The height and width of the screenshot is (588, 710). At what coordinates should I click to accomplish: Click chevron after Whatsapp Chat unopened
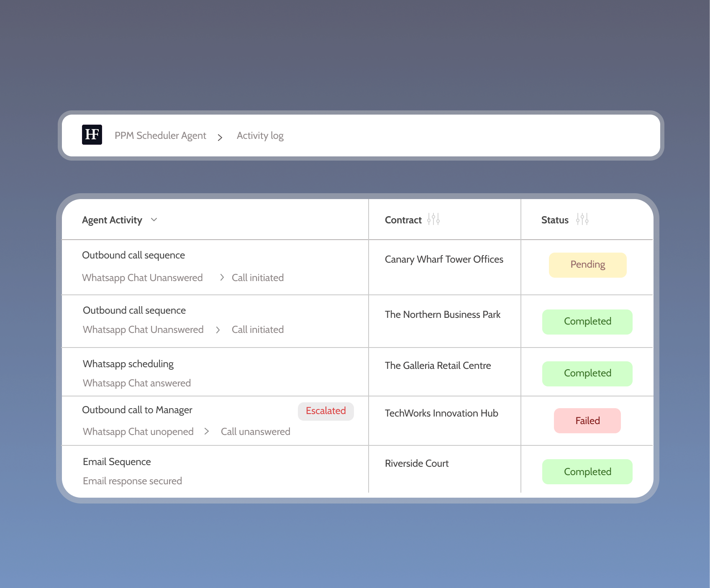pos(207,431)
